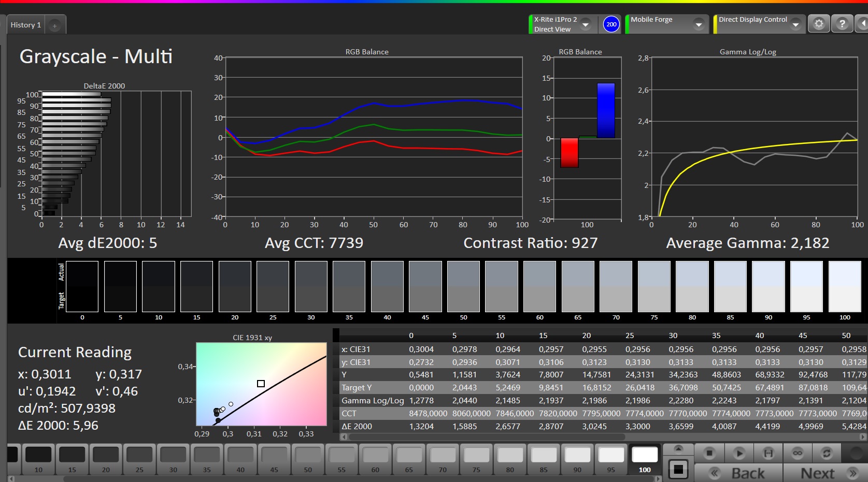This screenshot has height=482, width=868.
Task: Click the actual/target swatch labeled 25
Action: click(273, 286)
